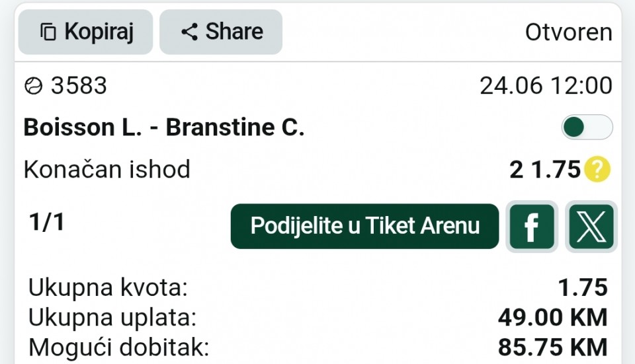Click the share icon beside Share label
Image resolution: width=635 pixels, height=364 pixels.
click(189, 32)
